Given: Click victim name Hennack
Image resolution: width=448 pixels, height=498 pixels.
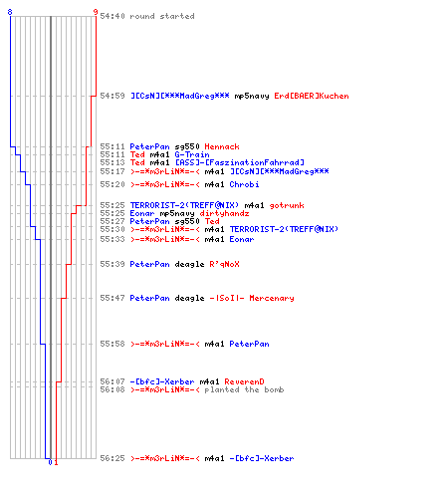Looking at the screenshot, I should (x=222, y=146).
